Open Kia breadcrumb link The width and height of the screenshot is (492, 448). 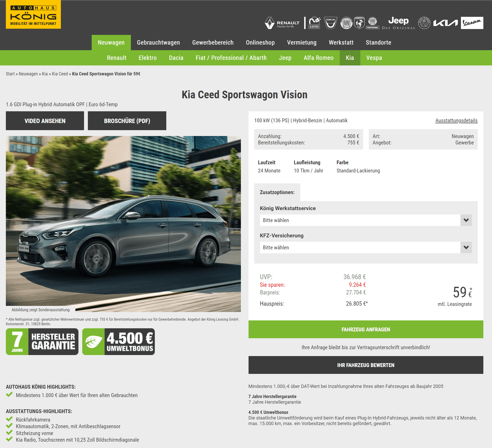[45, 74]
